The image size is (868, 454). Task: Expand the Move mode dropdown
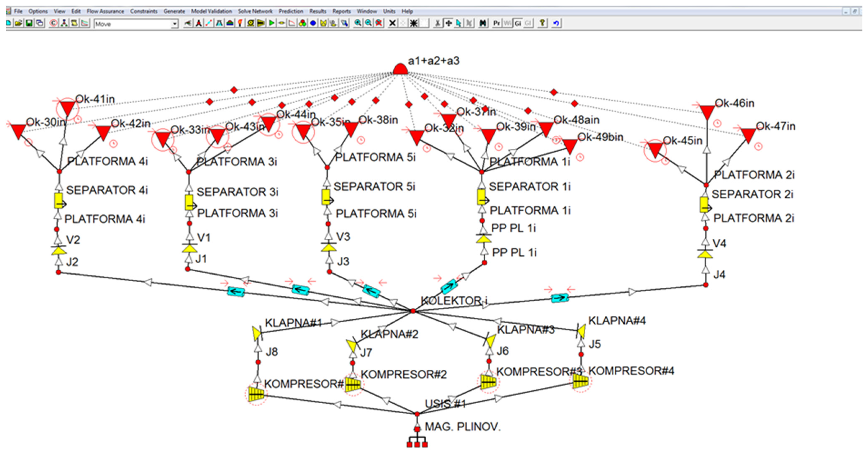click(174, 24)
